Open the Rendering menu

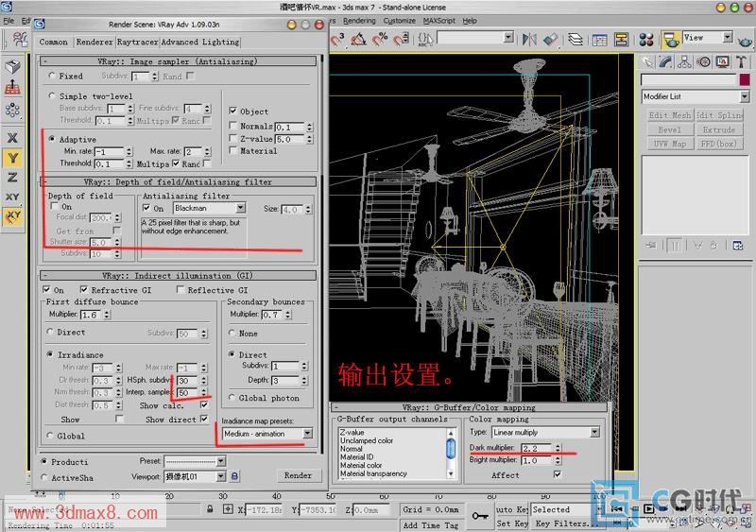click(359, 21)
